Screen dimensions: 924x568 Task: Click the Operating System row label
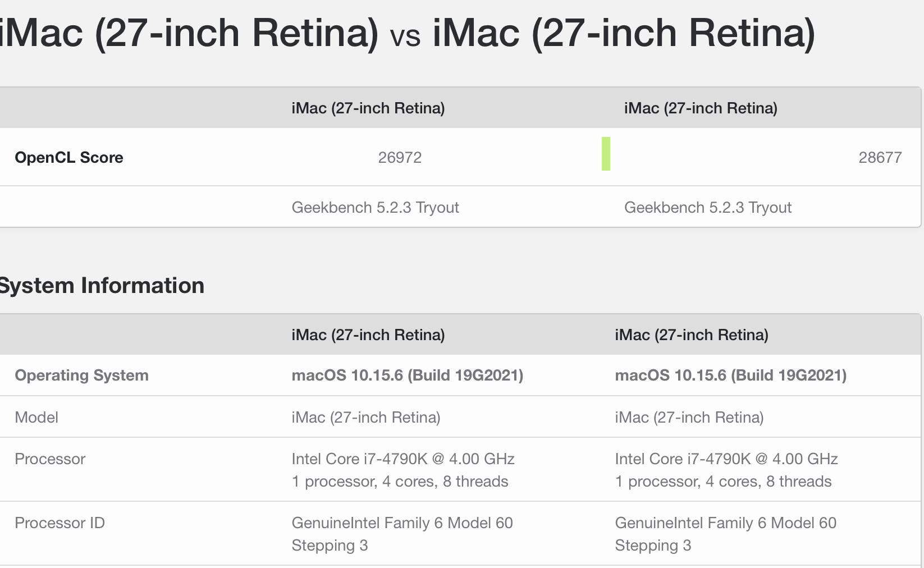coord(81,375)
